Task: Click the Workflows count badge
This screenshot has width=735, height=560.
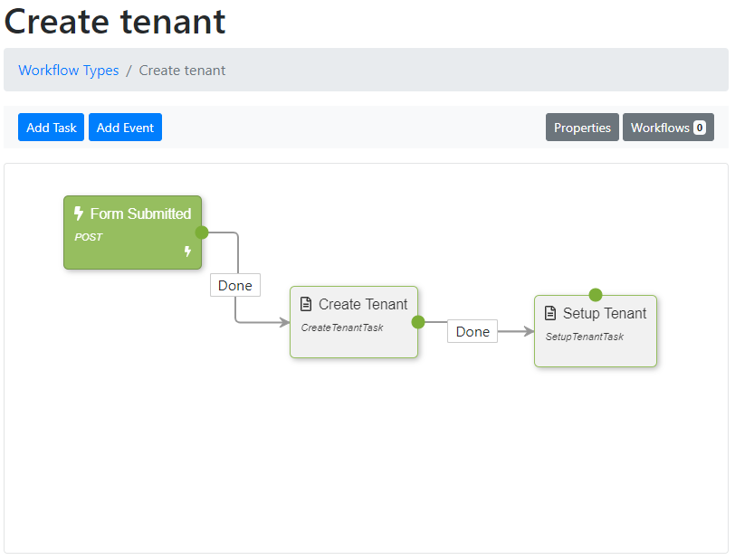Action: pyautogui.click(x=700, y=128)
